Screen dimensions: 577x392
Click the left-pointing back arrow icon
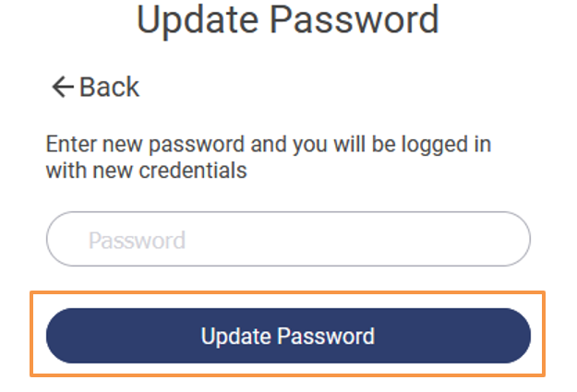(x=62, y=88)
